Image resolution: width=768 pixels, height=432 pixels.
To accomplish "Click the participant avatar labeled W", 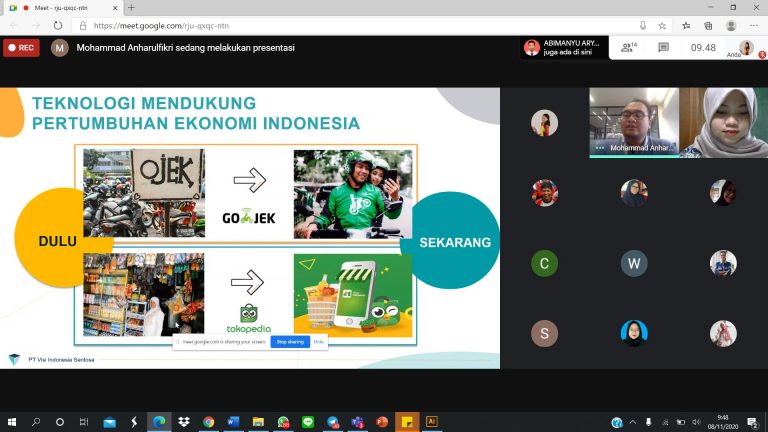I will (634, 263).
